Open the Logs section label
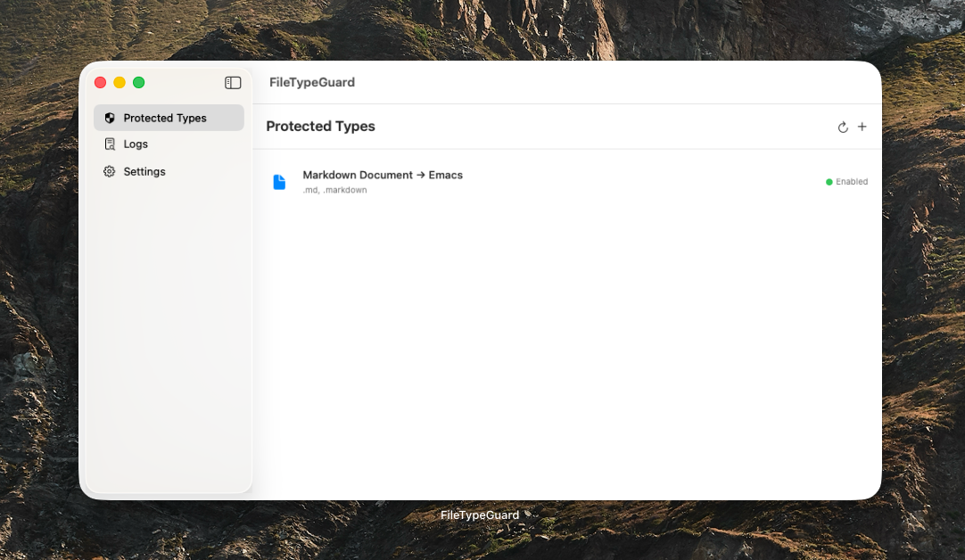The height and width of the screenshot is (560, 965). pos(136,144)
